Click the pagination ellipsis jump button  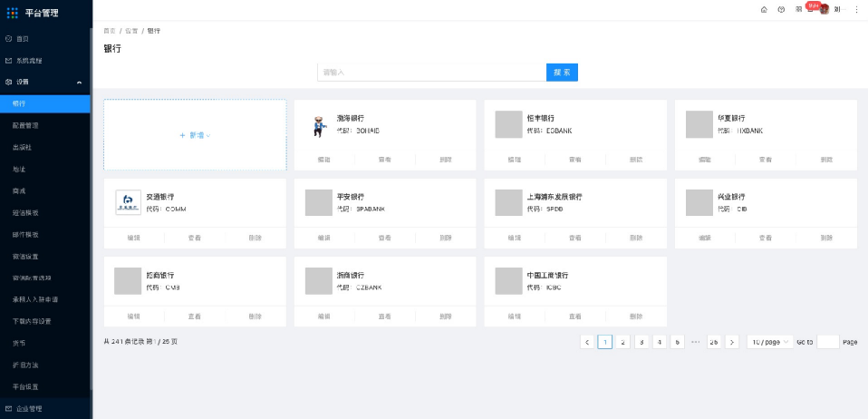coord(696,343)
